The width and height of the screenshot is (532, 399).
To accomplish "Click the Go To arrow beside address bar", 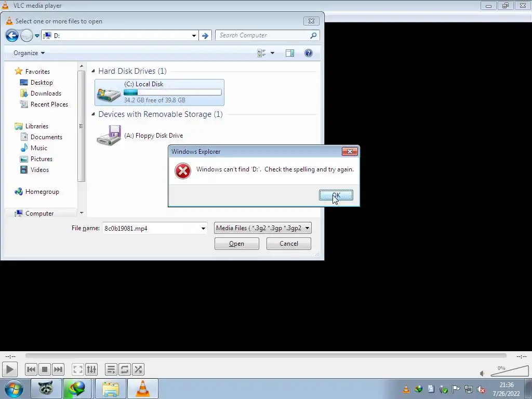I will [x=205, y=36].
